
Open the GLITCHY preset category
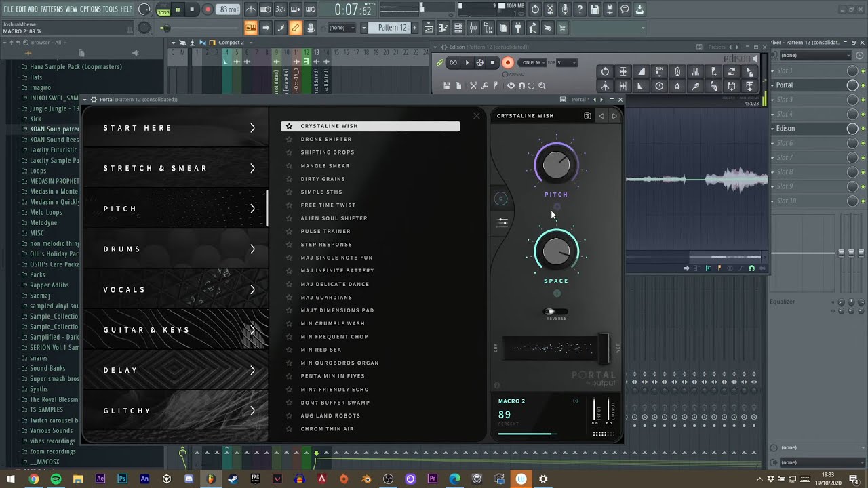(175, 411)
